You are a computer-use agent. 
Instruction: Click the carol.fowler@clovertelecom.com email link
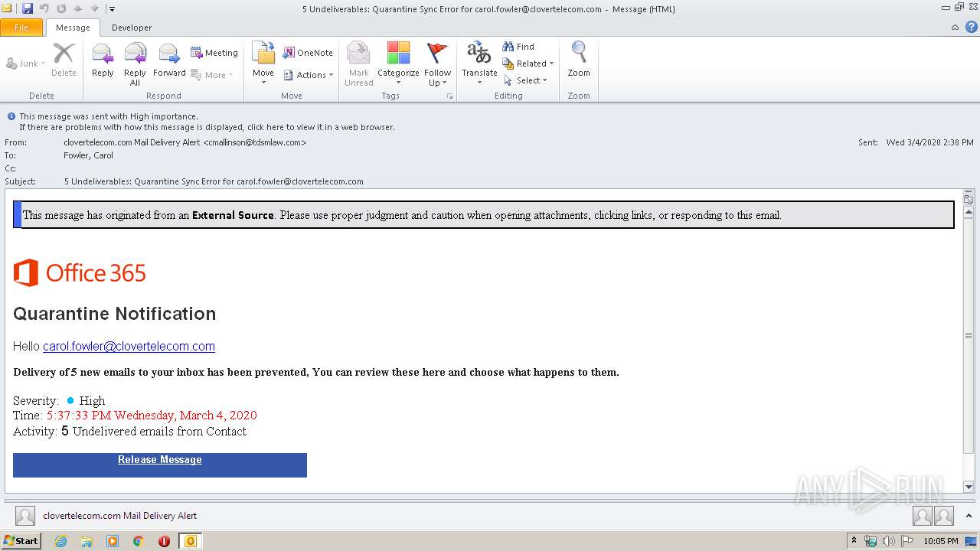(129, 347)
